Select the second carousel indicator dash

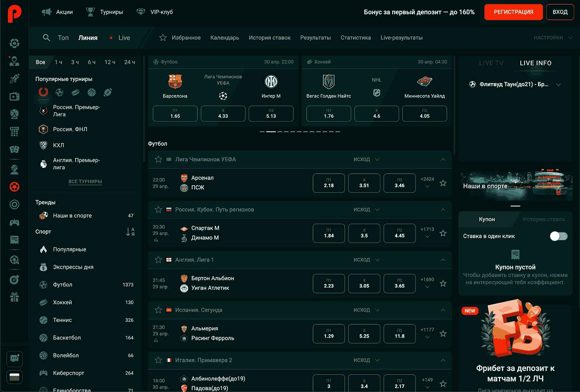pyautogui.click(x=271, y=132)
